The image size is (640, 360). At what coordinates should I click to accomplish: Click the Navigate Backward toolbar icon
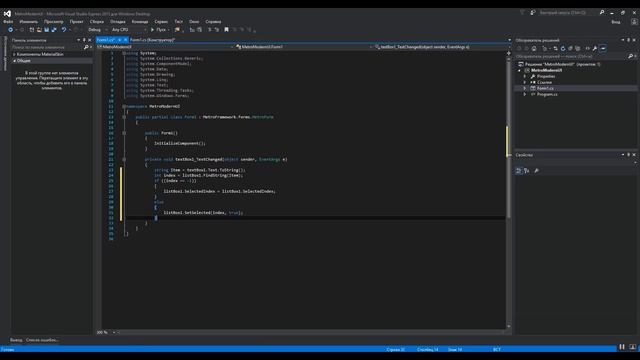pyautogui.click(x=11, y=30)
